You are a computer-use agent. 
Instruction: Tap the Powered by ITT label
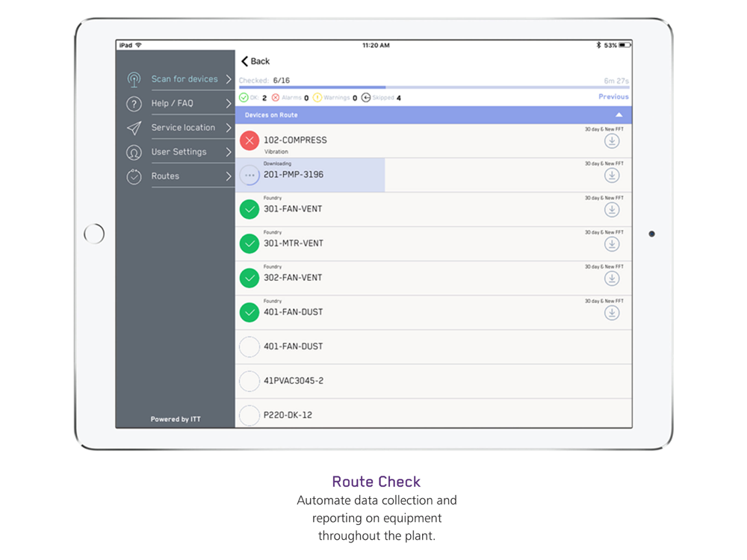[176, 420]
